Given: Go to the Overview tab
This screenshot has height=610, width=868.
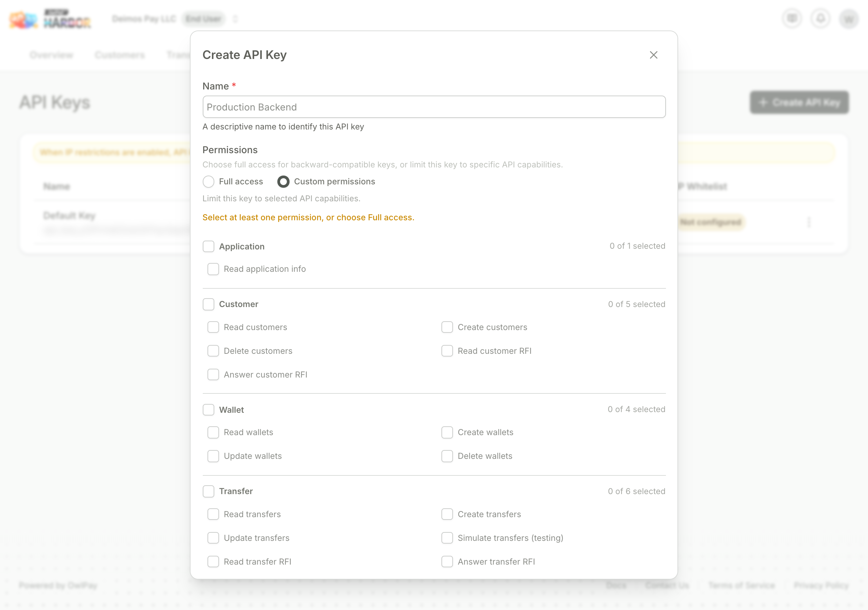Looking at the screenshot, I should pos(52,55).
